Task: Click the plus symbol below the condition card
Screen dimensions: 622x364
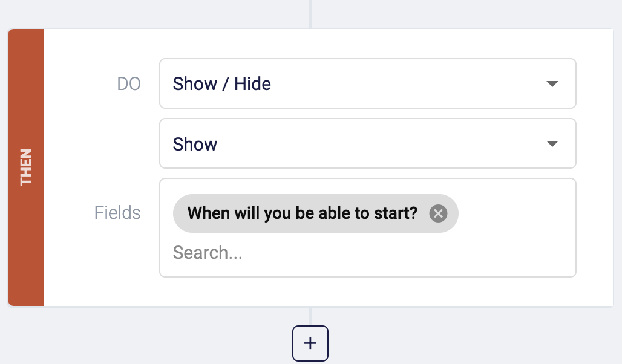Action: click(x=310, y=343)
